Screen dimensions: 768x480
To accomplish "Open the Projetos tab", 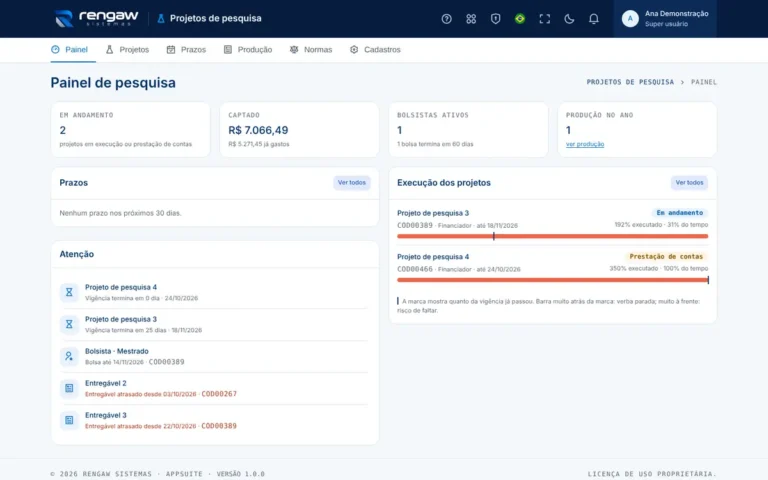I will pos(127,49).
